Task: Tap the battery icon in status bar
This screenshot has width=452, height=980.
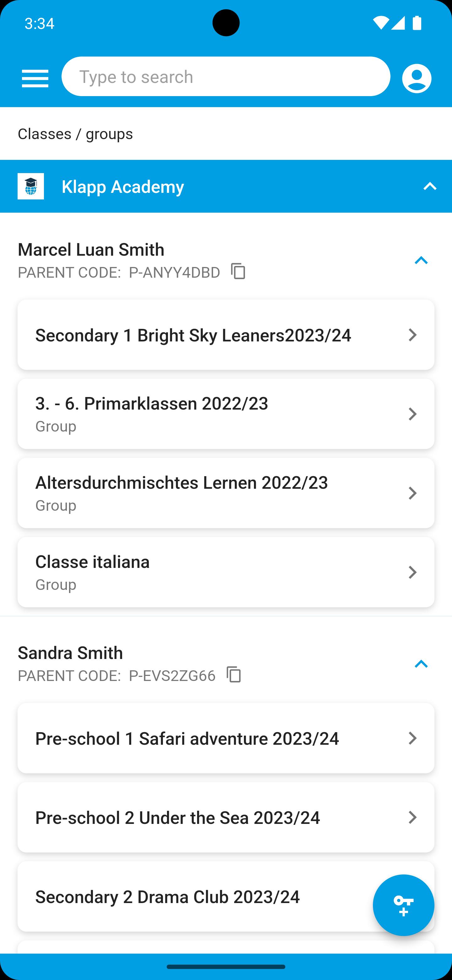Action: (x=417, y=23)
